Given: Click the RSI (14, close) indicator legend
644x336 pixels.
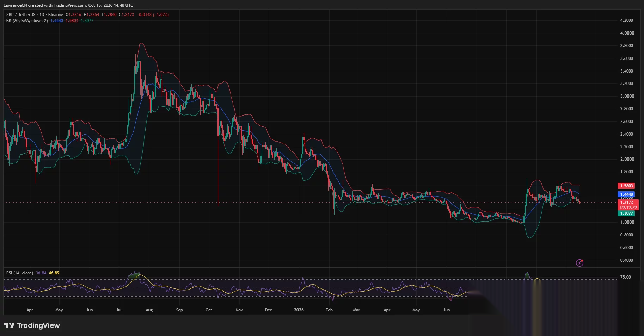Looking at the screenshot, I should (x=20, y=273).
